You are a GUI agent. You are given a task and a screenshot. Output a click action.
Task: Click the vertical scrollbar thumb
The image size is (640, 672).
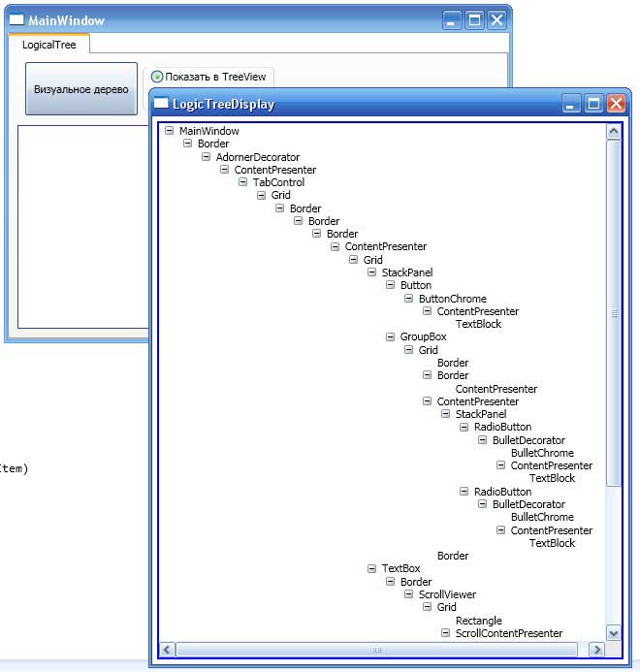(614, 313)
